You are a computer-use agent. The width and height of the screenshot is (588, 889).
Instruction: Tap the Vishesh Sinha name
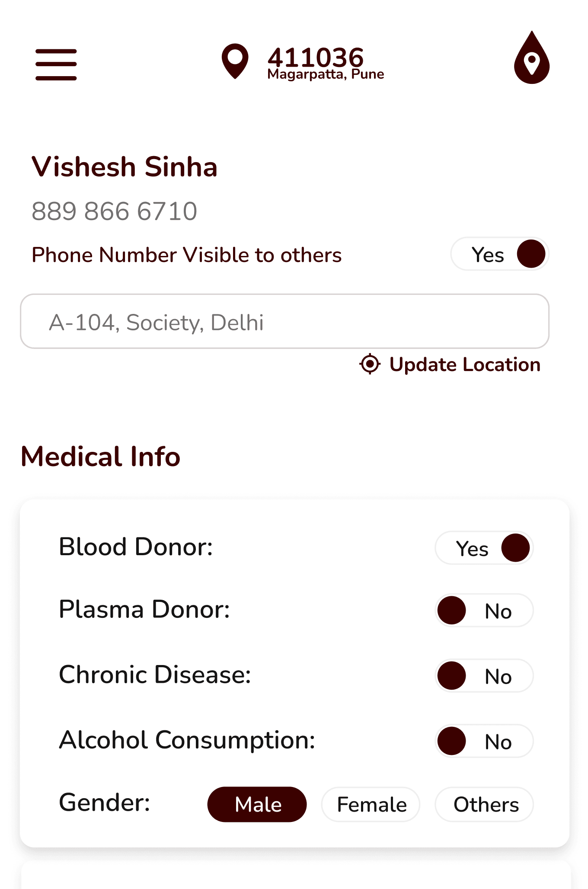click(x=125, y=167)
